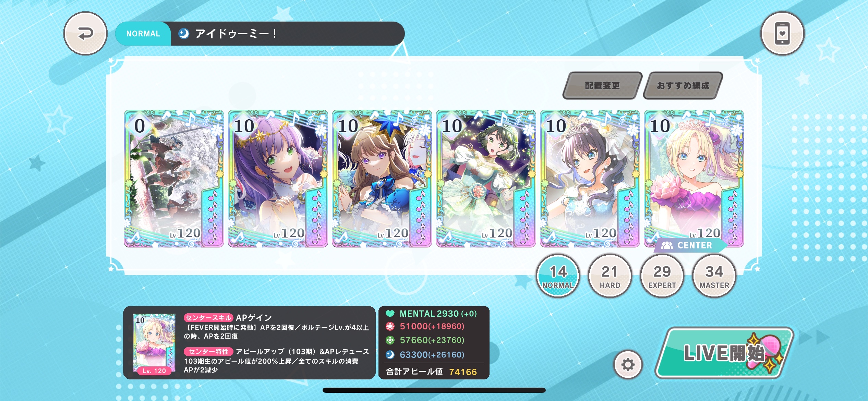This screenshot has height=401, width=868.
Task: Tap the CENTER badge group icon
Action: click(667, 245)
